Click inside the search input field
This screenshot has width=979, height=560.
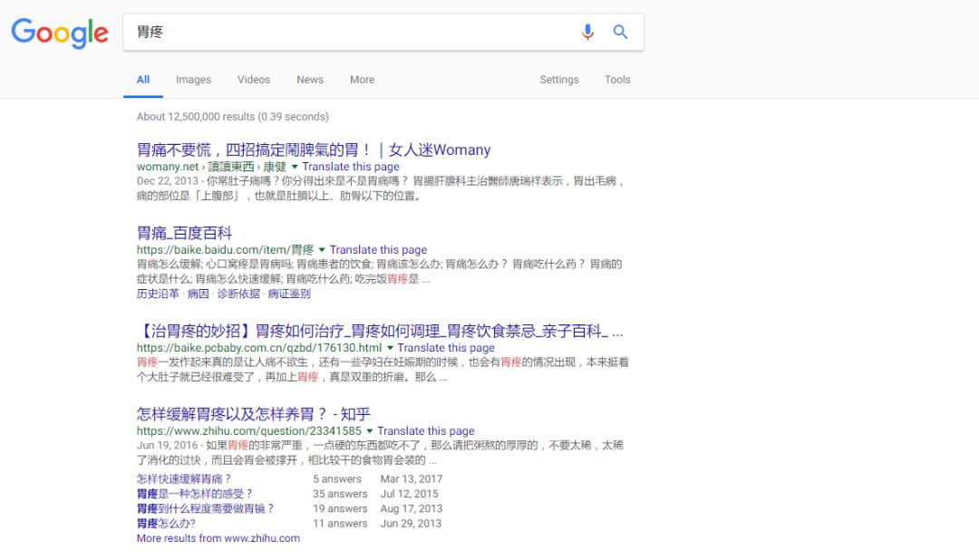[363, 32]
